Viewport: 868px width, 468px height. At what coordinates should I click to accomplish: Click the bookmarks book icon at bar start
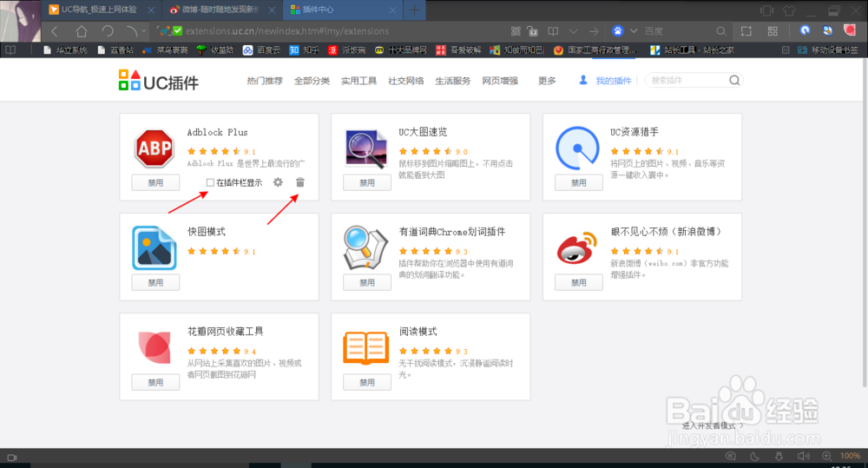coord(10,49)
